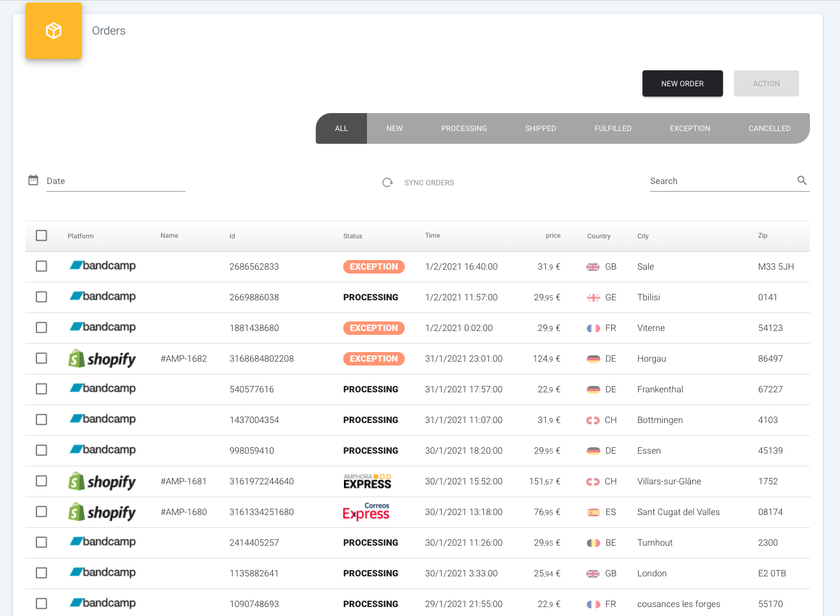Click the greyed ACTION button
Image resolution: width=840 pixels, height=616 pixels.
point(766,84)
